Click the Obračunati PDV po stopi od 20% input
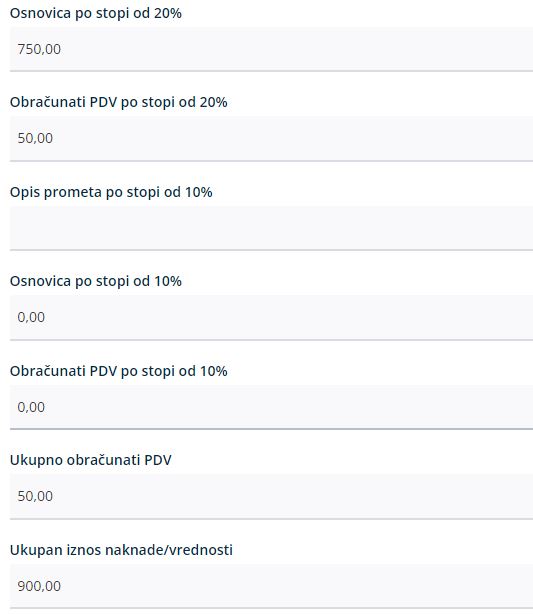533x614 pixels. tap(271, 138)
